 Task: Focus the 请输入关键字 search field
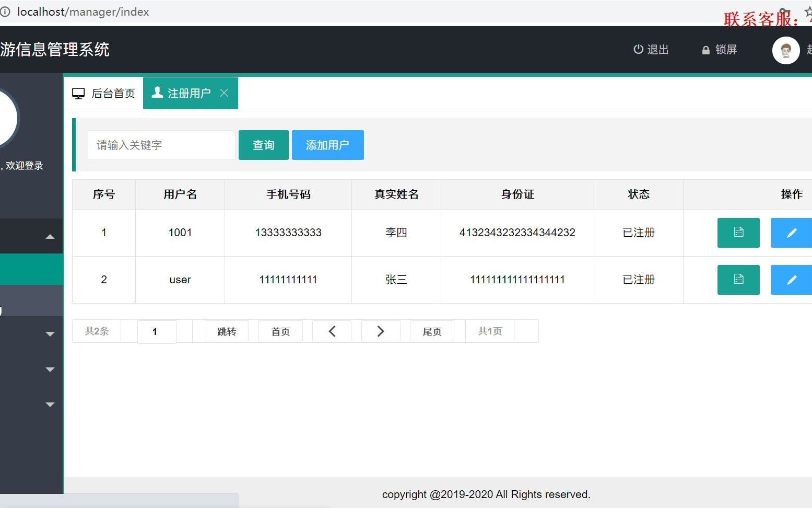pyautogui.click(x=161, y=145)
